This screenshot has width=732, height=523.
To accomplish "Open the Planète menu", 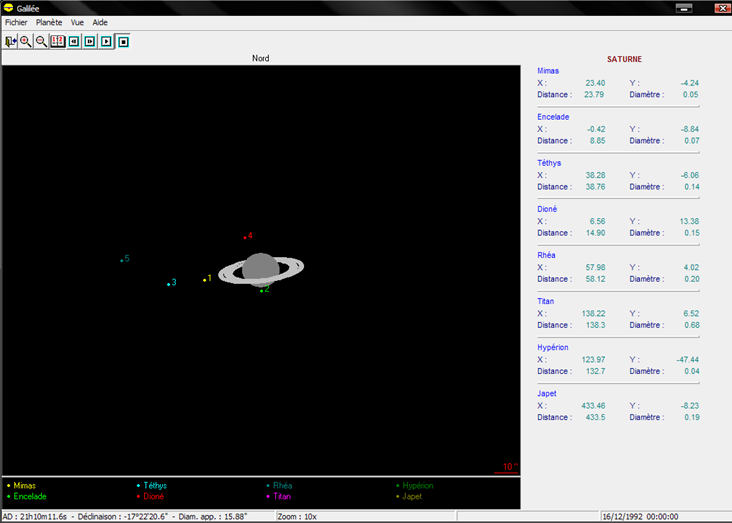I will (49, 22).
